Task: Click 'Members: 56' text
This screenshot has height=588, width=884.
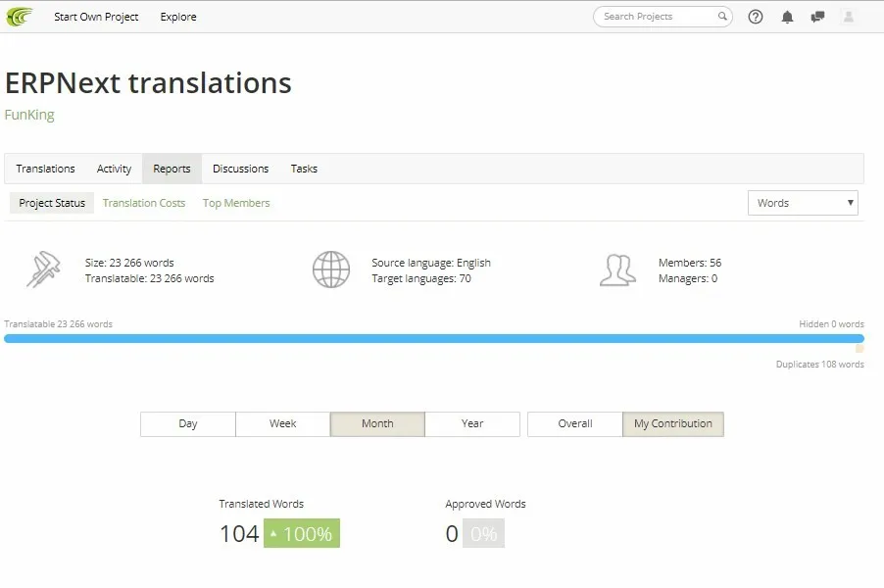Action: point(690,263)
